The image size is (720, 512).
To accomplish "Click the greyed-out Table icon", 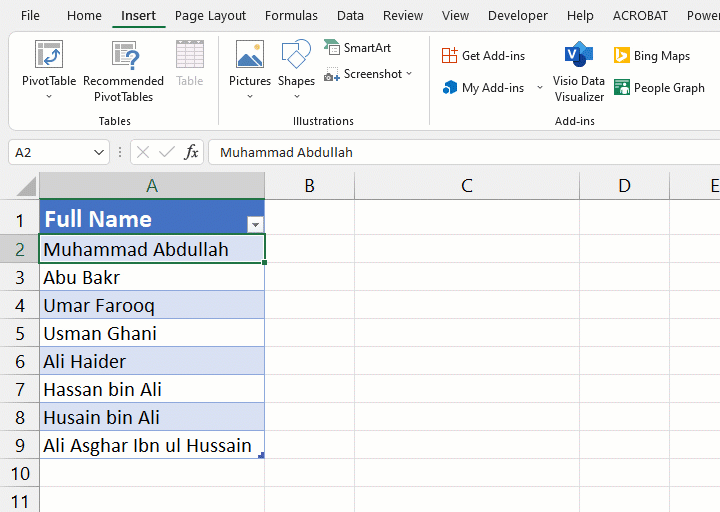I will (190, 54).
